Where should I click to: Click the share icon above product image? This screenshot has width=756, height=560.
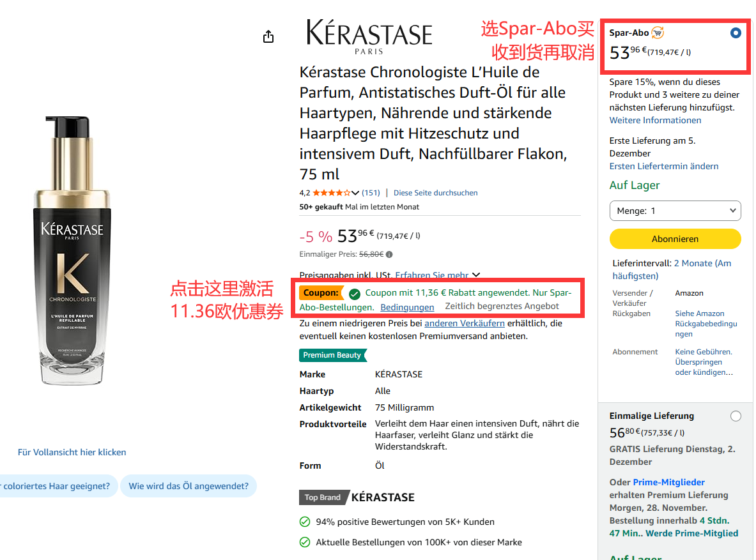(x=268, y=37)
